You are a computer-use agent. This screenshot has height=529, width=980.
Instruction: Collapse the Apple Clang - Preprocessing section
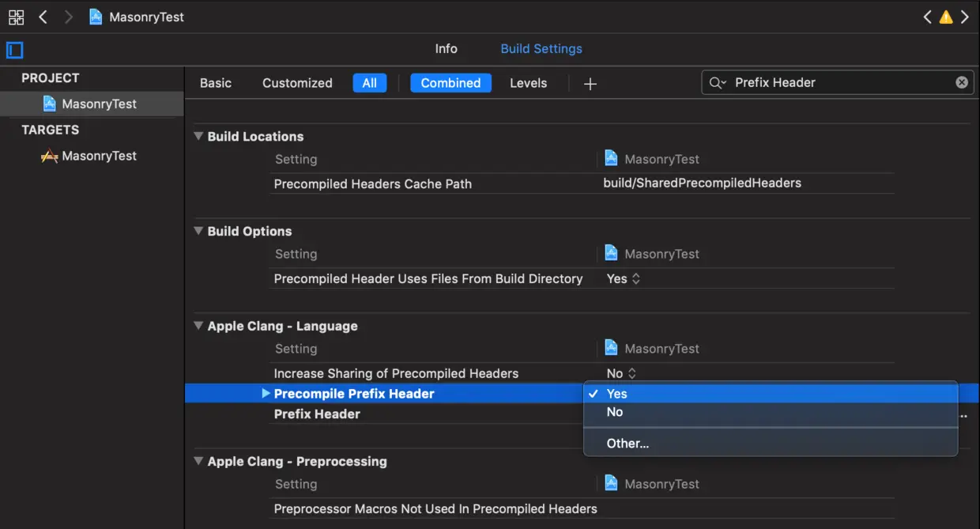coord(198,461)
